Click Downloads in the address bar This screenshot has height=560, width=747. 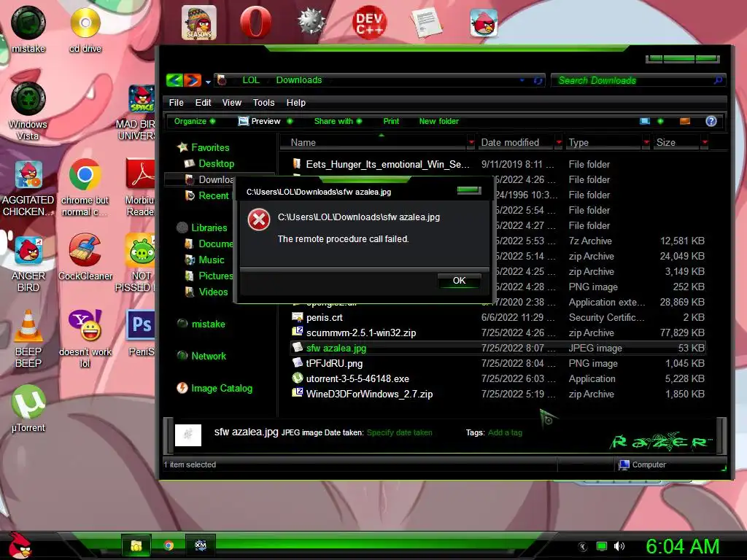pyautogui.click(x=298, y=80)
